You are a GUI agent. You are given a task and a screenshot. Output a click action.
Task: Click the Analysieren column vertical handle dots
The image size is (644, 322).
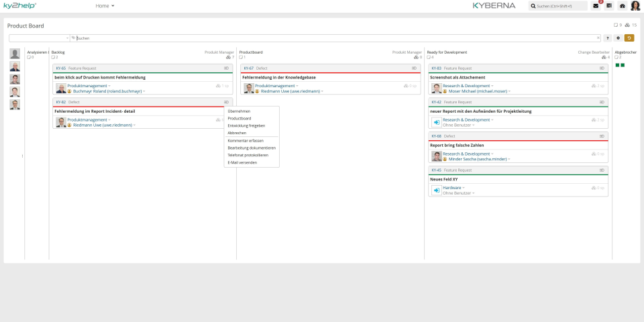[22, 156]
